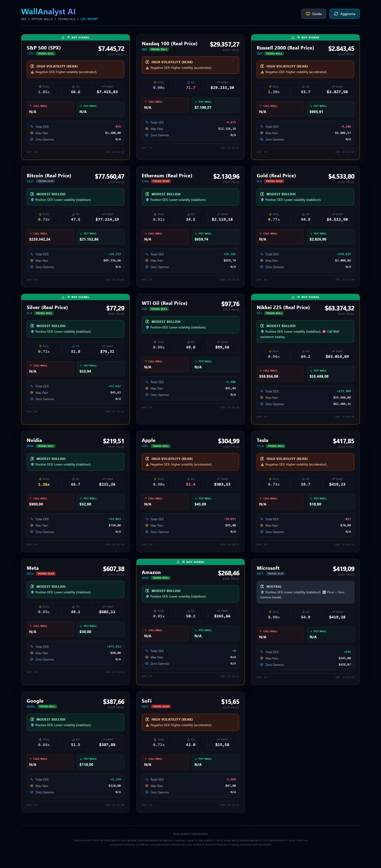Click the TREND: FLAT badge on Microsoft
The width and height of the screenshot is (381, 868).
coord(275,573)
